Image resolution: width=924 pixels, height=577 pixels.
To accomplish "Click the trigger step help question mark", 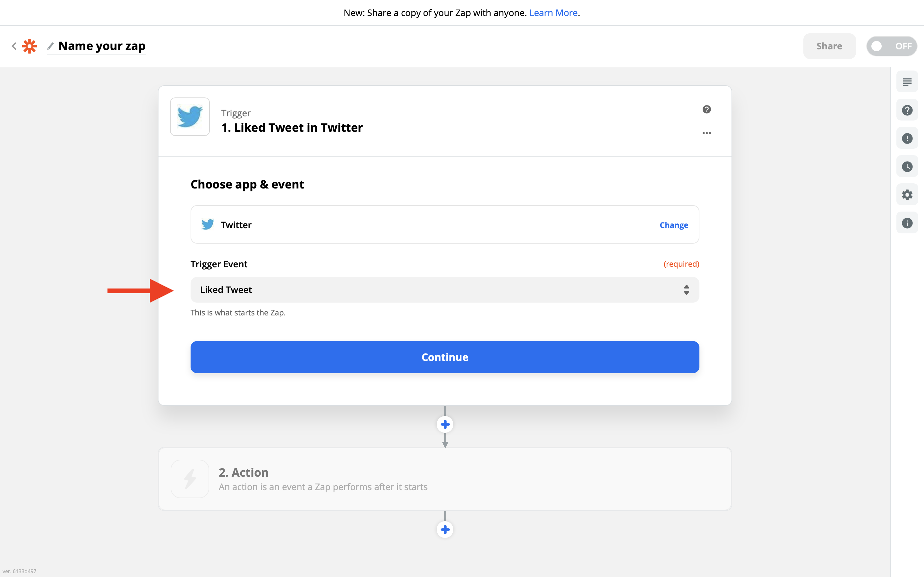I will click(706, 110).
